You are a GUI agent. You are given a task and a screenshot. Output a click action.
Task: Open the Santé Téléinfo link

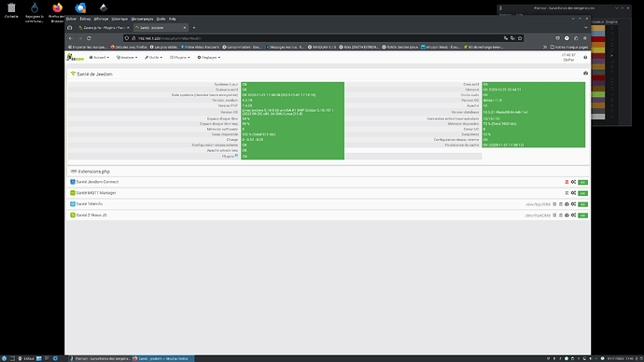coord(89,204)
